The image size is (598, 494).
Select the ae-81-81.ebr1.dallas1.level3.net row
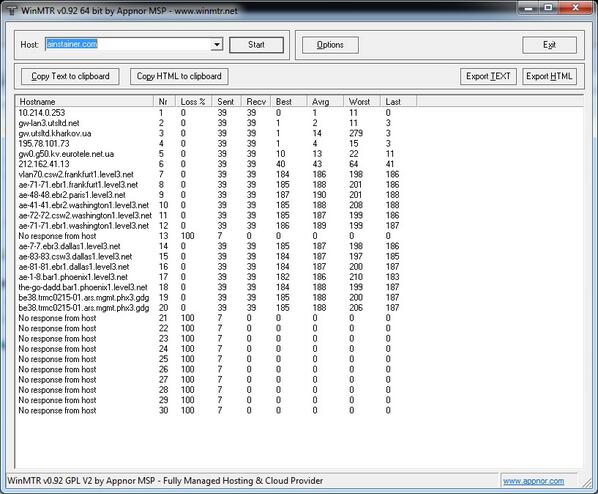pyautogui.click(x=216, y=267)
